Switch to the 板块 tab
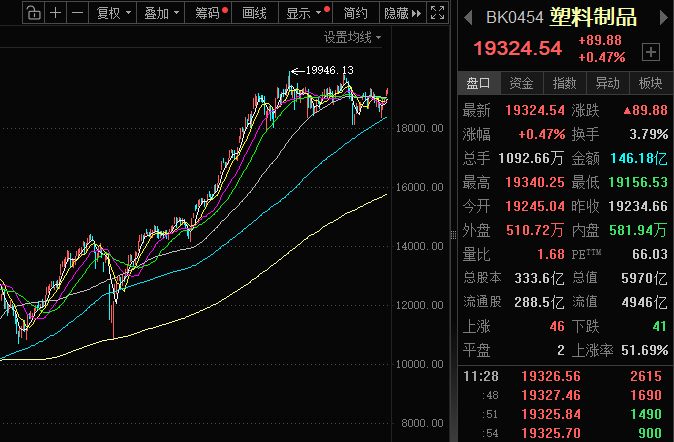Image resolution: width=674 pixels, height=442 pixels. (650, 83)
